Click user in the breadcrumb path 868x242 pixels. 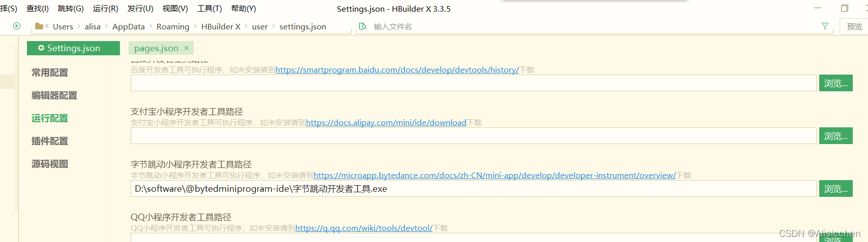tap(260, 26)
